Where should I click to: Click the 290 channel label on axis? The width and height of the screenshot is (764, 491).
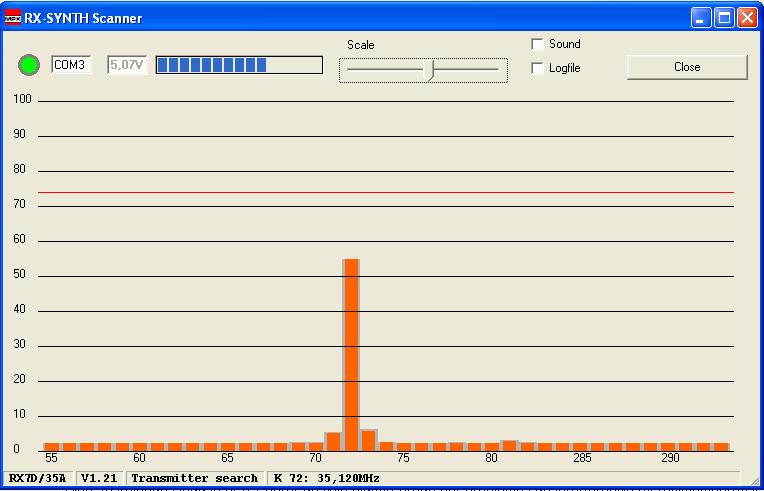pyautogui.click(x=670, y=458)
